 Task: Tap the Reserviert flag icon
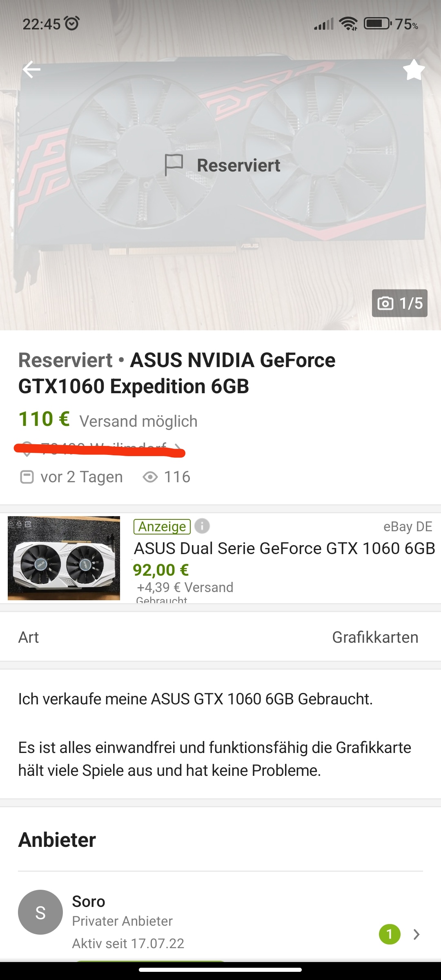pos(174,165)
